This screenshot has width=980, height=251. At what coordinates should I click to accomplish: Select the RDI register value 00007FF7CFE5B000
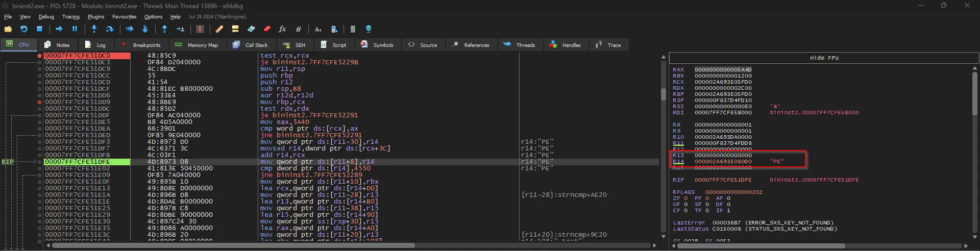coord(723,112)
